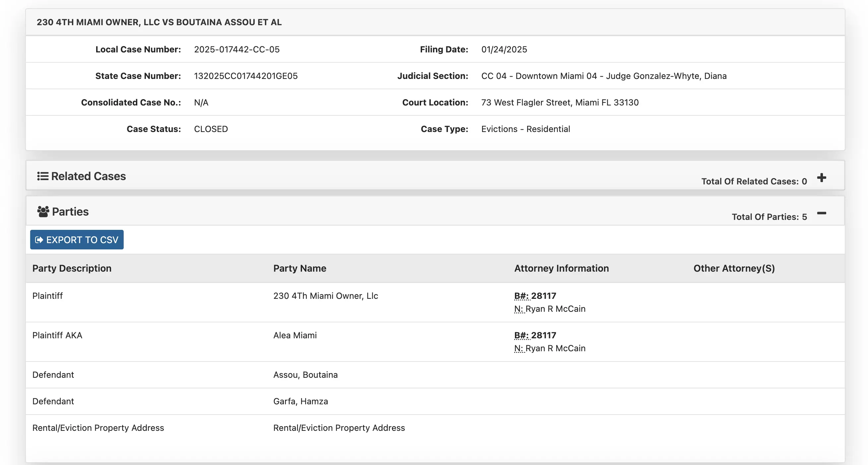
Task: Sort by Party Description column header
Action: [x=72, y=268]
